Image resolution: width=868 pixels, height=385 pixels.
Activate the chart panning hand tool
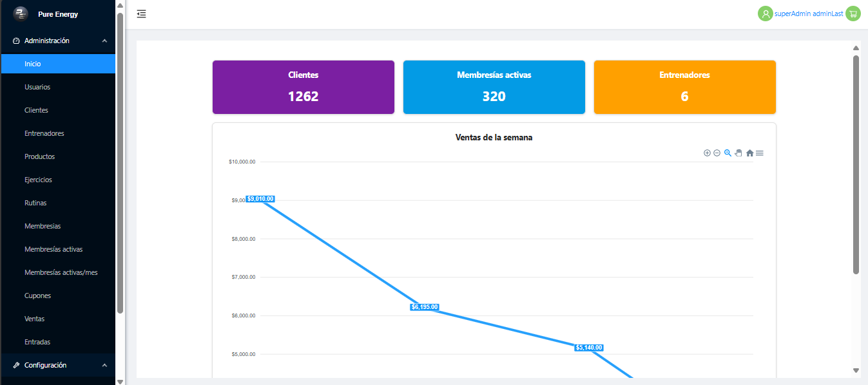(738, 153)
